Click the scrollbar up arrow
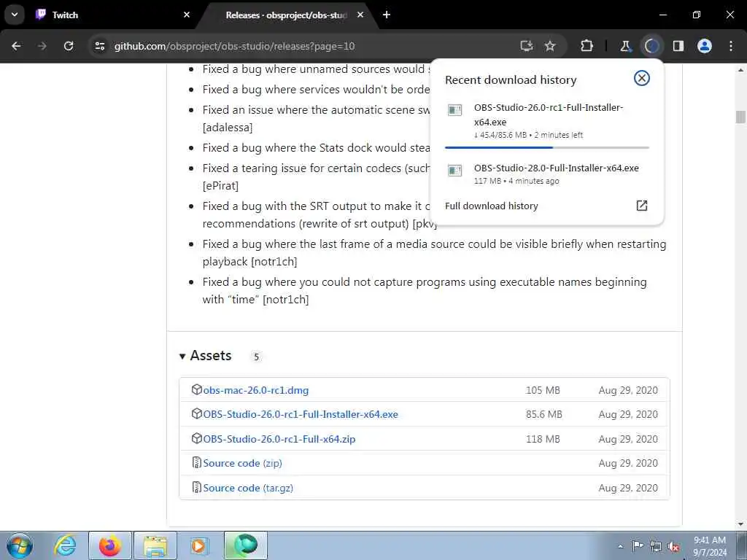Image resolution: width=747 pixels, height=560 pixels. [x=740, y=70]
